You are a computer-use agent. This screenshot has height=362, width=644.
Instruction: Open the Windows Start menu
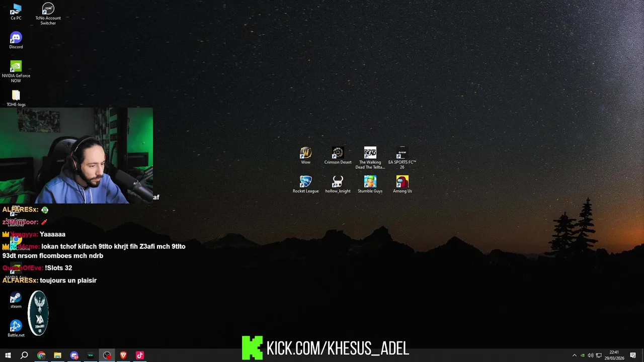[8, 355]
